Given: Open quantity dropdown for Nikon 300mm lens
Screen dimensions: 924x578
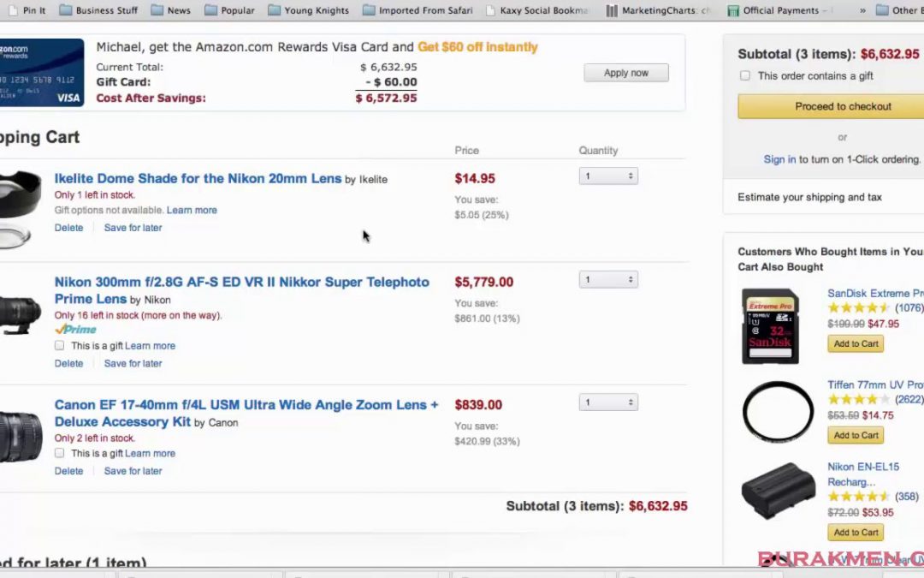Looking at the screenshot, I should (x=608, y=279).
